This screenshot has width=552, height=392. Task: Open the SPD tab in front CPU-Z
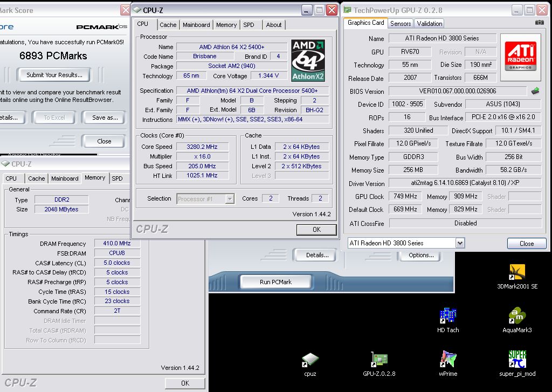[x=249, y=25]
